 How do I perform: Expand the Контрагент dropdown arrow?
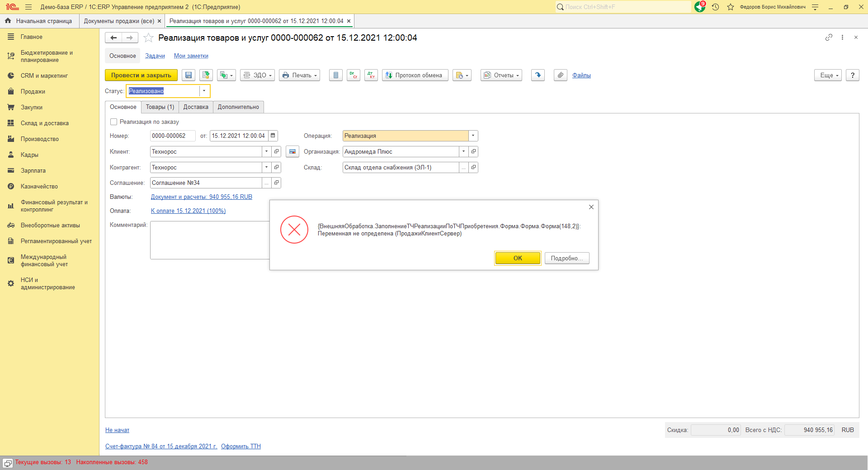click(x=266, y=167)
